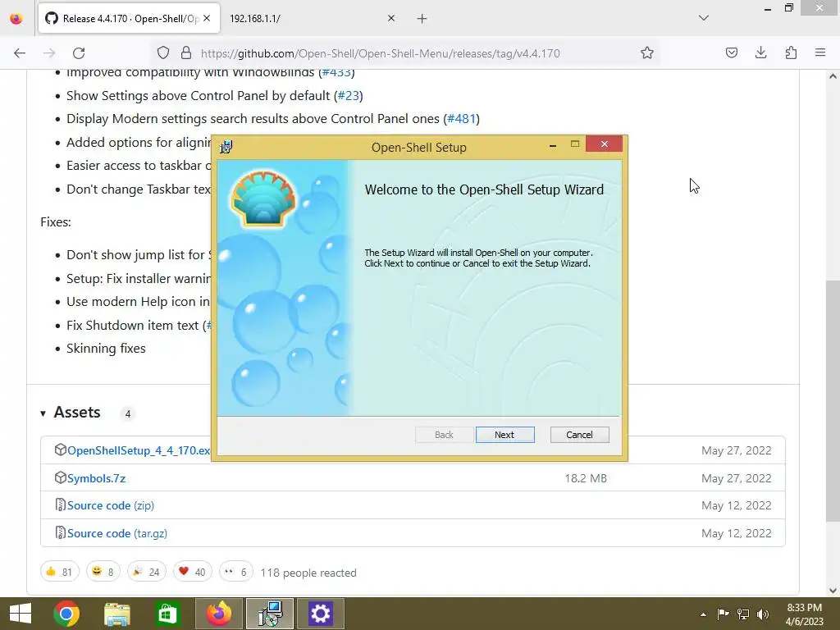Click '118 people reacted' text
Image resolution: width=840 pixels, height=630 pixels.
(308, 573)
